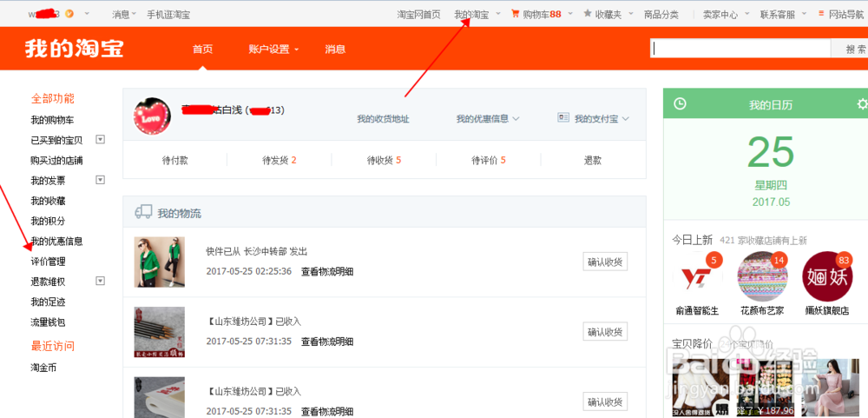Expand the 已买到的宝贝 sidebar arrow

pyautogui.click(x=100, y=139)
